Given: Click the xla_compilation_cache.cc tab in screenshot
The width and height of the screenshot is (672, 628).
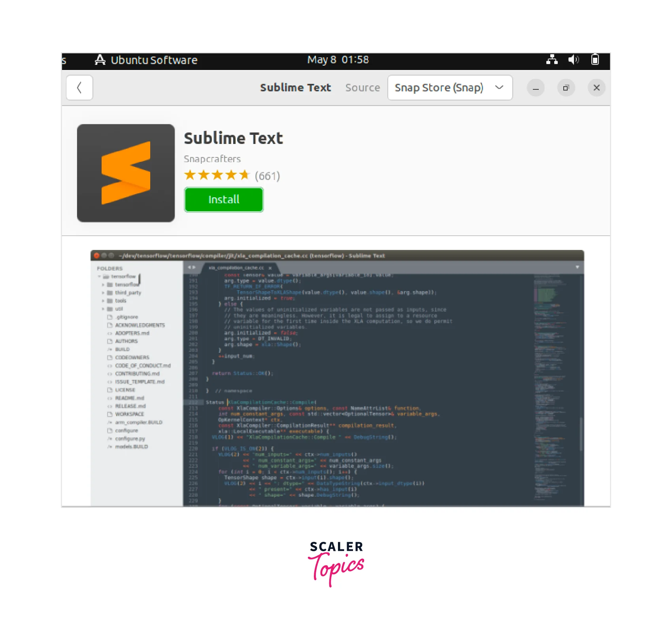Looking at the screenshot, I should coord(236,268).
